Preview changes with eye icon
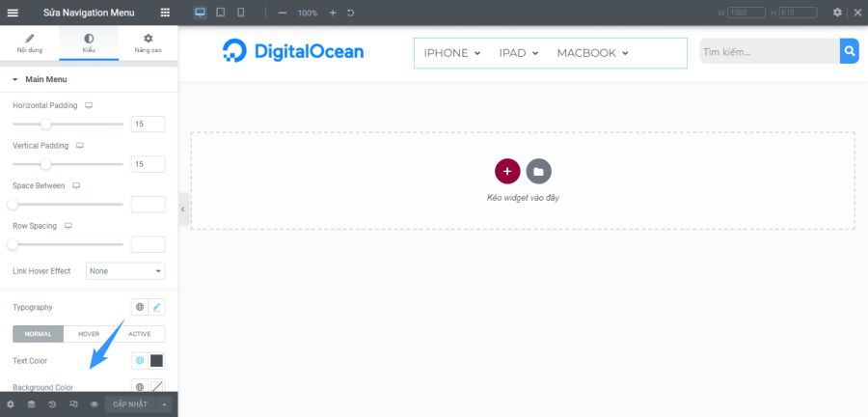This screenshot has height=417, width=868. (x=95, y=404)
